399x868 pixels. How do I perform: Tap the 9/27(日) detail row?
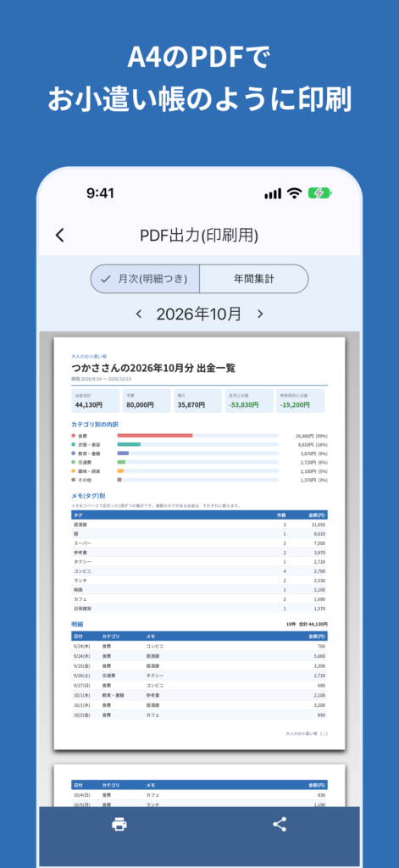point(199,685)
